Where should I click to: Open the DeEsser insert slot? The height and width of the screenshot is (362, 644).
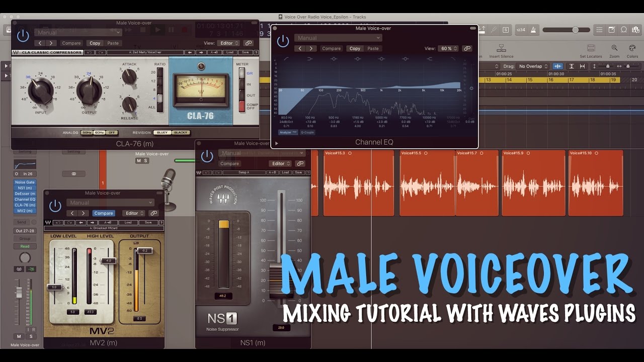25,194
